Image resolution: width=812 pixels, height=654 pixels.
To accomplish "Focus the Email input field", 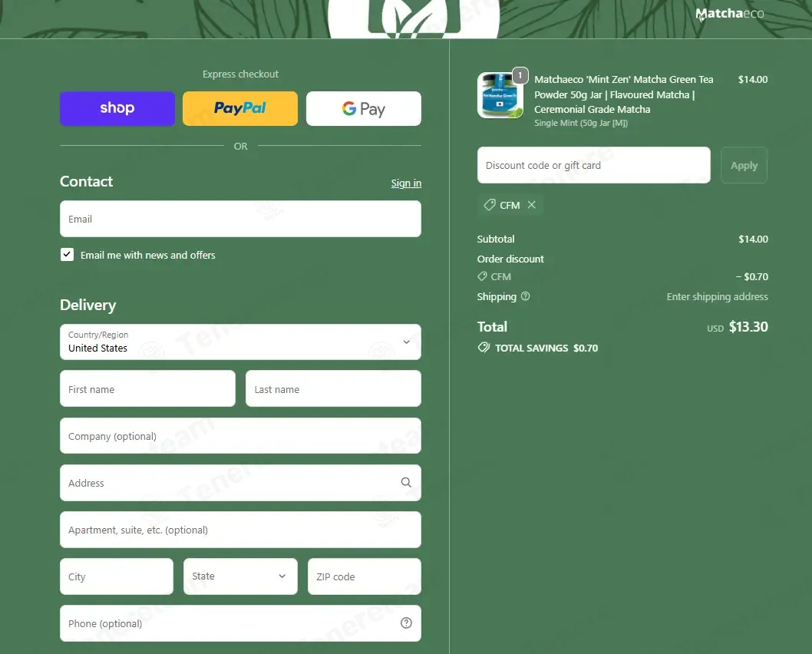I will [240, 219].
